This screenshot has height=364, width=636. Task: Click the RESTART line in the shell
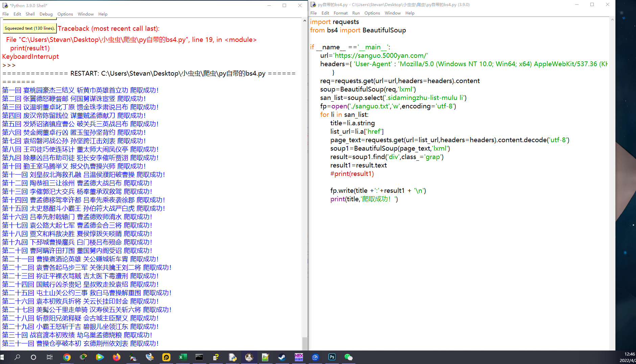pos(149,73)
